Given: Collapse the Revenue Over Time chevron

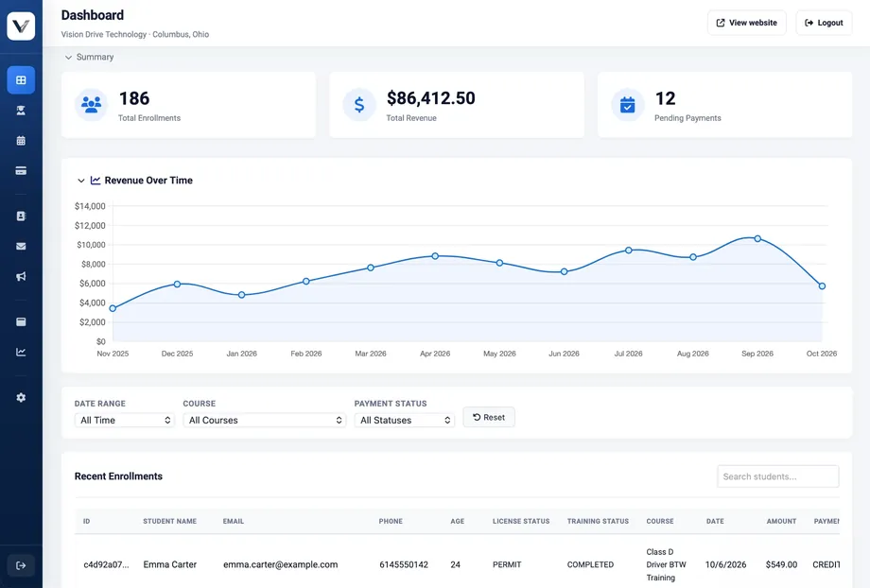Looking at the screenshot, I should coord(81,181).
